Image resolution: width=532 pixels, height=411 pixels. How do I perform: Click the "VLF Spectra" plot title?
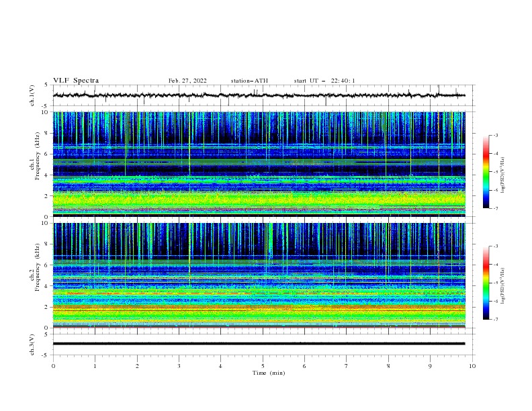pos(76,81)
